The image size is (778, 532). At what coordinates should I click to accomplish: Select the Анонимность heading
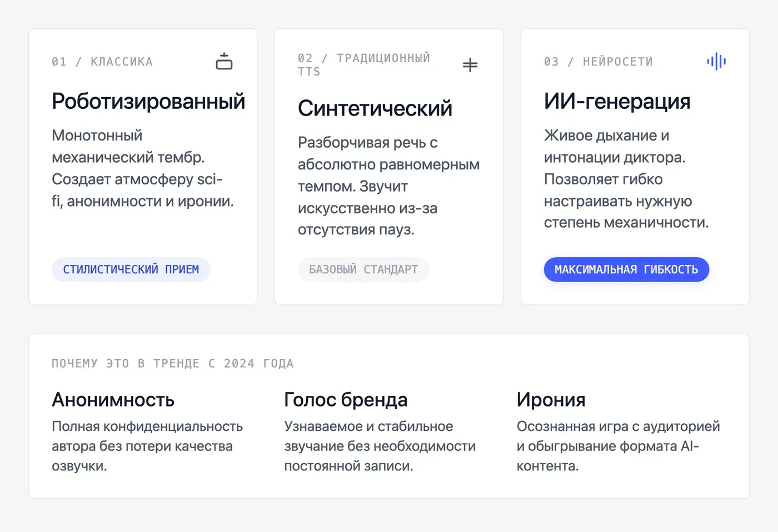(113, 400)
